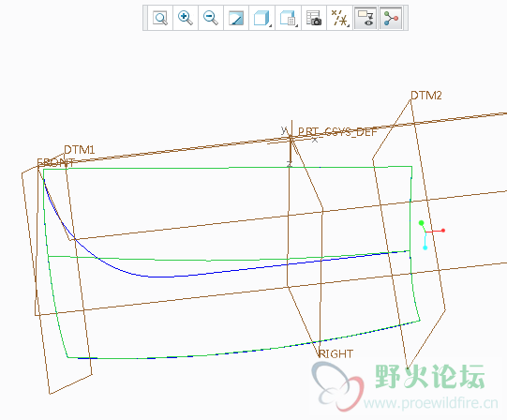Click the RIGHT datum plane label
Image resolution: width=507 pixels, height=420 pixels.
(x=336, y=353)
